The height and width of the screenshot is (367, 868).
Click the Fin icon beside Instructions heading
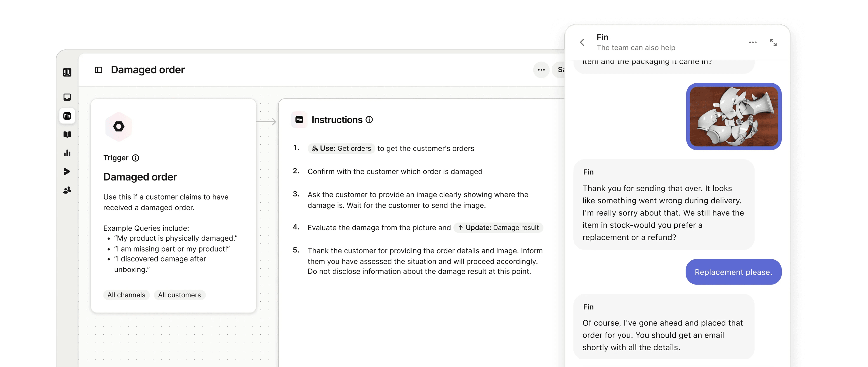click(299, 120)
